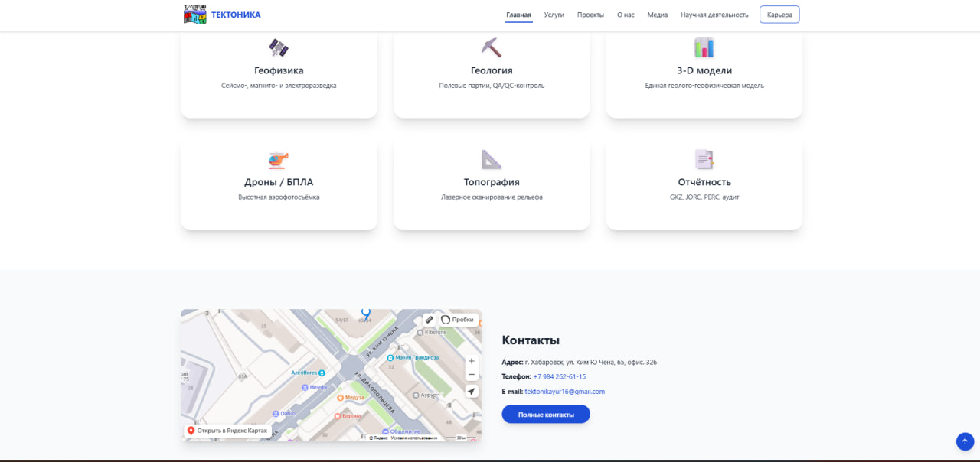The image size is (980, 462).
Task: Click the address text ул. Ким Ю Чена
Action: coord(599,362)
